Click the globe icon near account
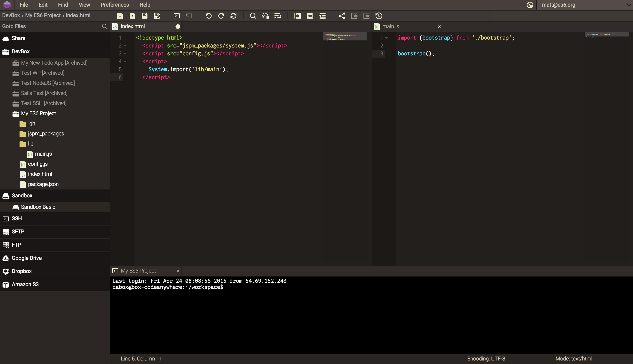The height and width of the screenshot is (364, 633). pyautogui.click(x=529, y=5)
